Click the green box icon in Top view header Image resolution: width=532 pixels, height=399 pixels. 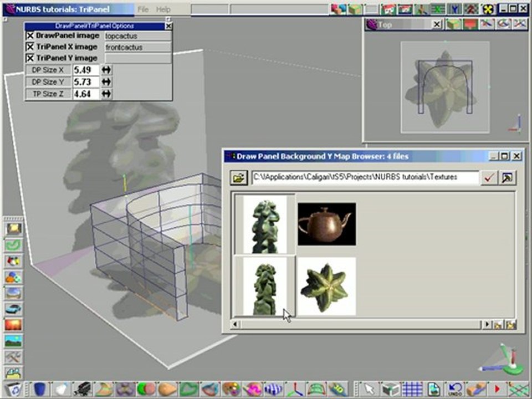[454, 24]
